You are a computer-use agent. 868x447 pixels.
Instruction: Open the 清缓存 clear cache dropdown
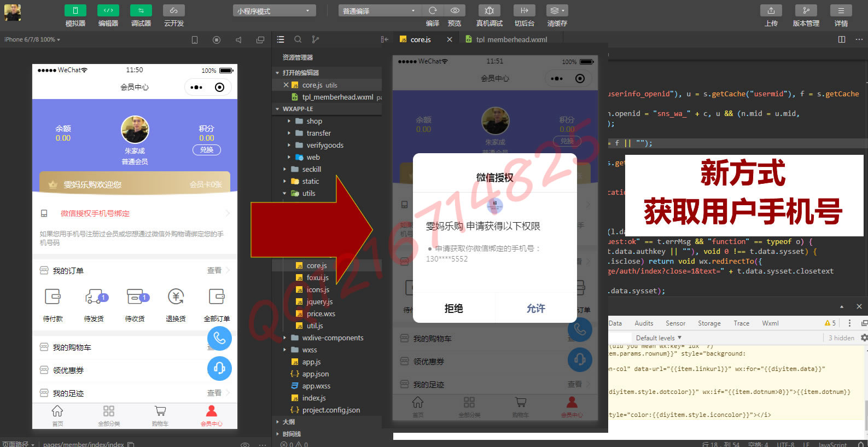click(557, 10)
